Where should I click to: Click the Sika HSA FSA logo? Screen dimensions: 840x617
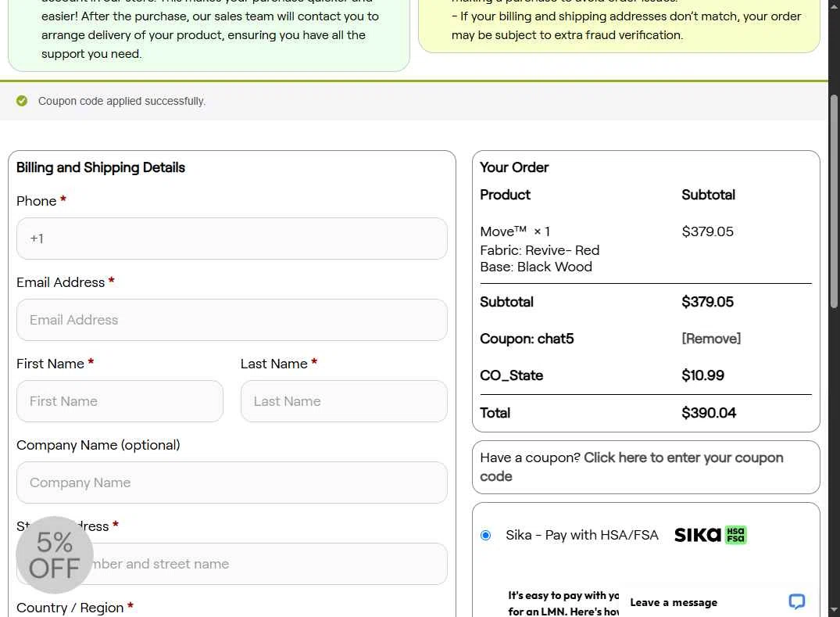tap(710, 535)
